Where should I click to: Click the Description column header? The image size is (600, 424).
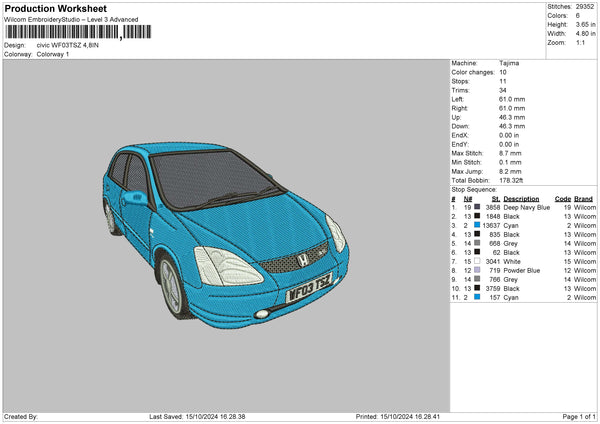coord(521,198)
